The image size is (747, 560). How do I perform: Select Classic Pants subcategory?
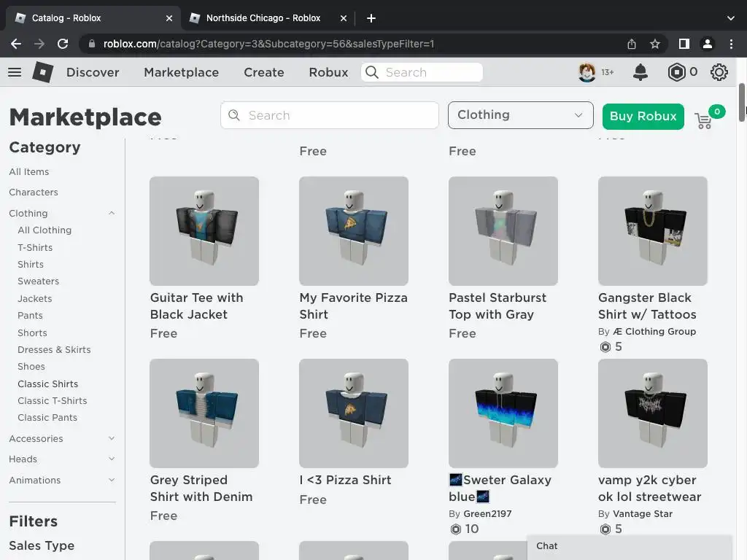pyautogui.click(x=47, y=418)
